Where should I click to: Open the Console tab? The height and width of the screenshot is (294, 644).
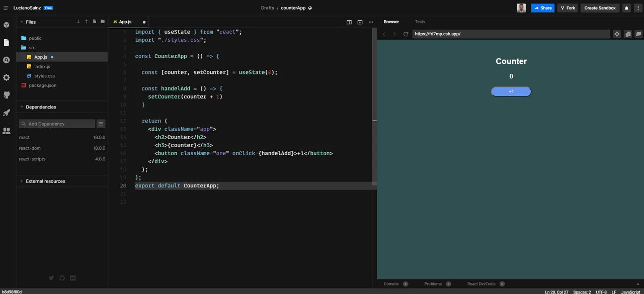click(x=391, y=284)
